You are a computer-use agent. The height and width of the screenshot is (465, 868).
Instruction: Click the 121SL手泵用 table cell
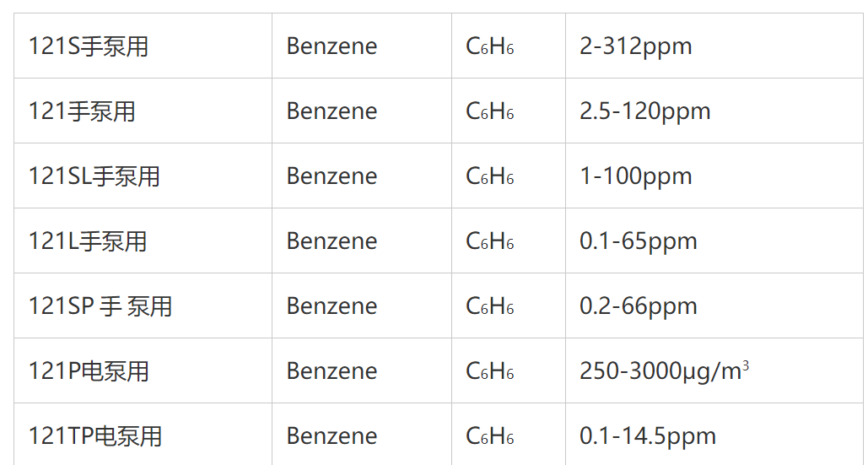[94, 176]
